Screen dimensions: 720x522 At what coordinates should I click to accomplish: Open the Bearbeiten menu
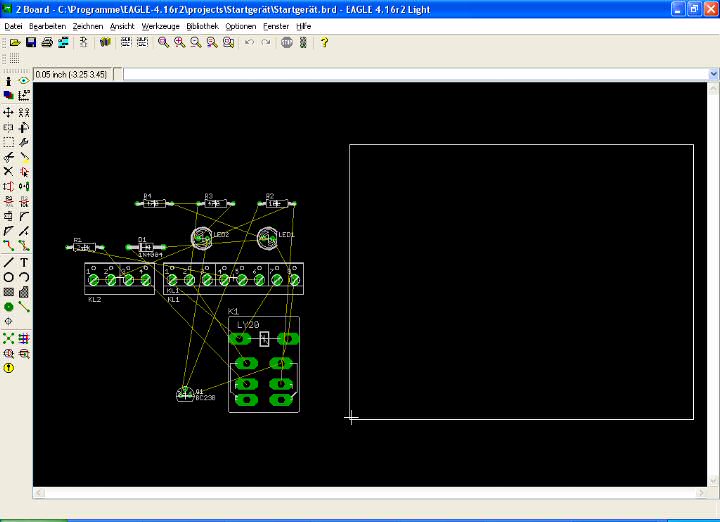tap(47, 26)
